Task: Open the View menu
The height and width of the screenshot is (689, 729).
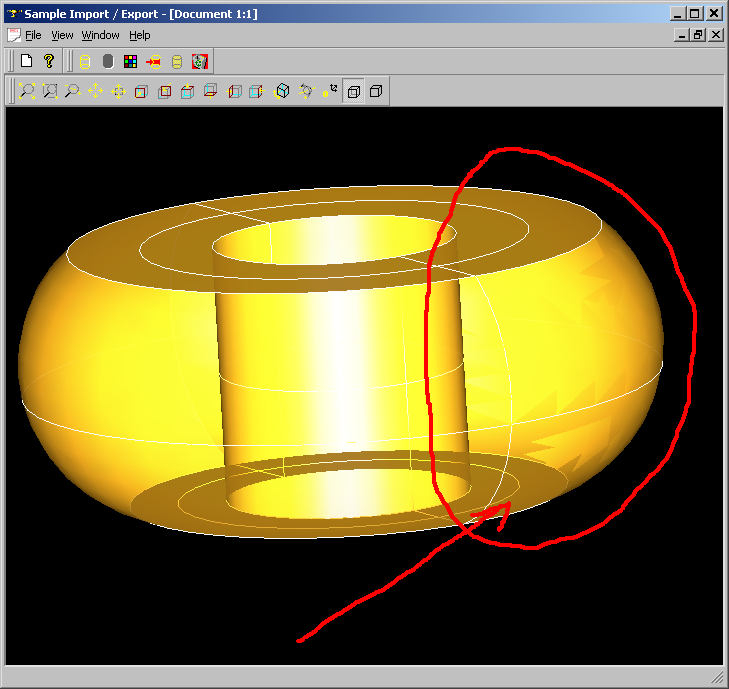Action: (x=62, y=35)
